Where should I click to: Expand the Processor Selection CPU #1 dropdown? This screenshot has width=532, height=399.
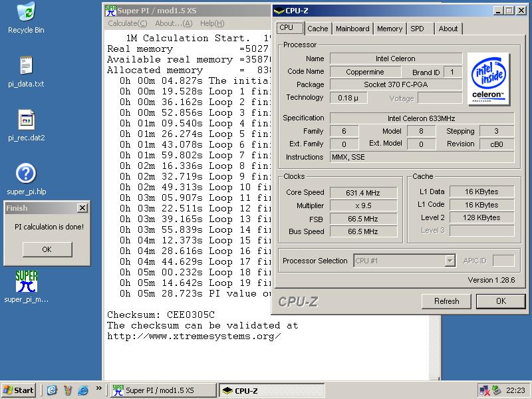(450, 261)
